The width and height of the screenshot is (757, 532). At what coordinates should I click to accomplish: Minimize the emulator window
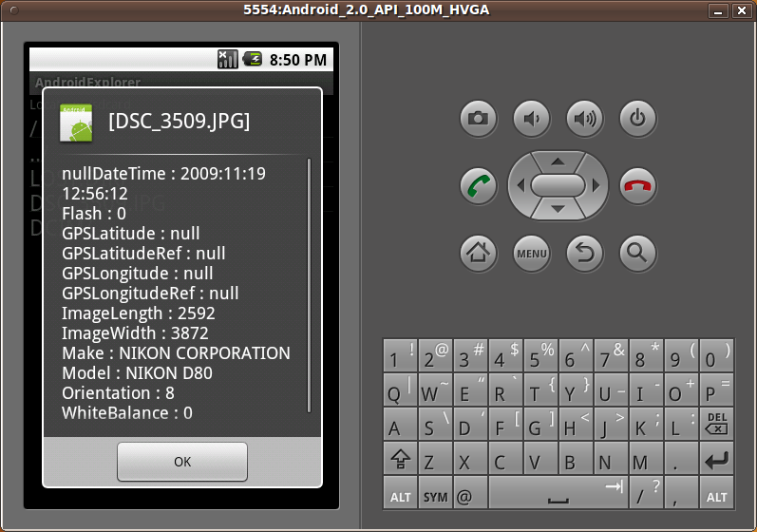pyautogui.click(x=718, y=10)
